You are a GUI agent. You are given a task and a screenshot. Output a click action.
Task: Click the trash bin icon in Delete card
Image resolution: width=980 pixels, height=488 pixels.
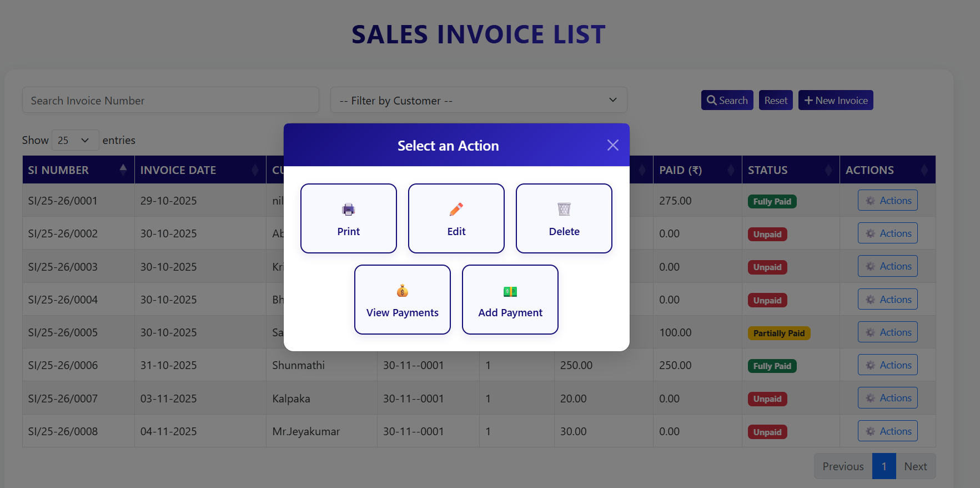pyautogui.click(x=564, y=209)
